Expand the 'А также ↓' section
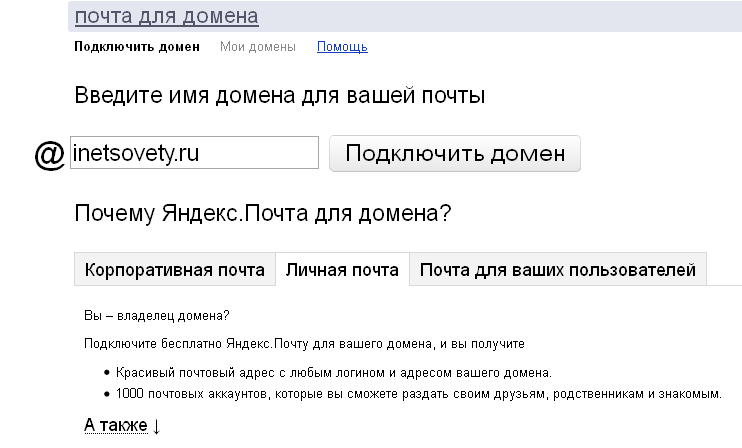Image resolution: width=742 pixels, height=448 pixels. pyautogui.click(x=123, y=425)
